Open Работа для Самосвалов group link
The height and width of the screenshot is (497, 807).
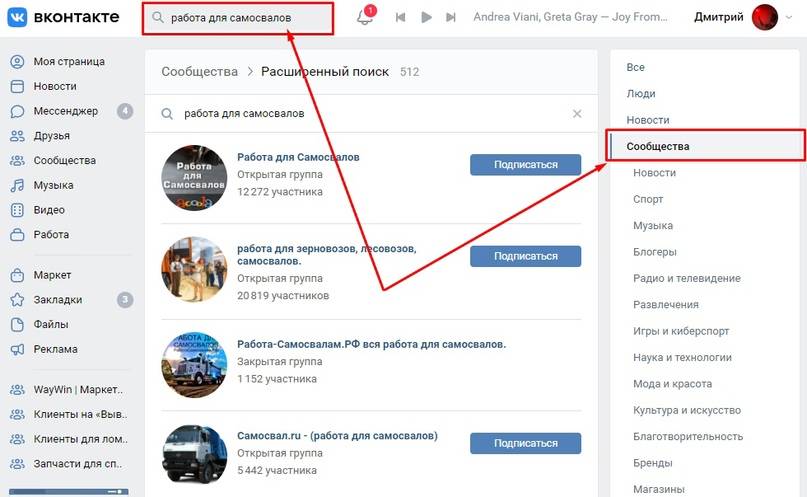click(298, 157)
